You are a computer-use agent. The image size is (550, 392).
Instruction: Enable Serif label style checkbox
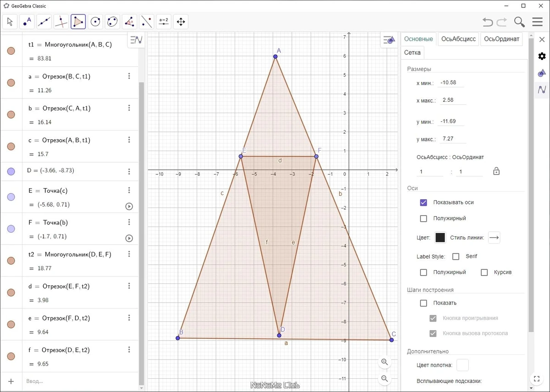point(456,256)
